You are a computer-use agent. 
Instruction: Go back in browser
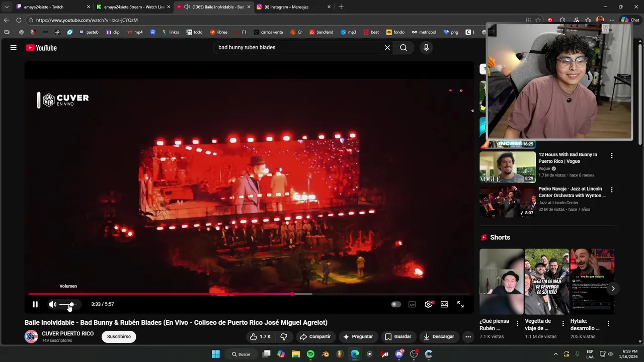pos(7,20)
